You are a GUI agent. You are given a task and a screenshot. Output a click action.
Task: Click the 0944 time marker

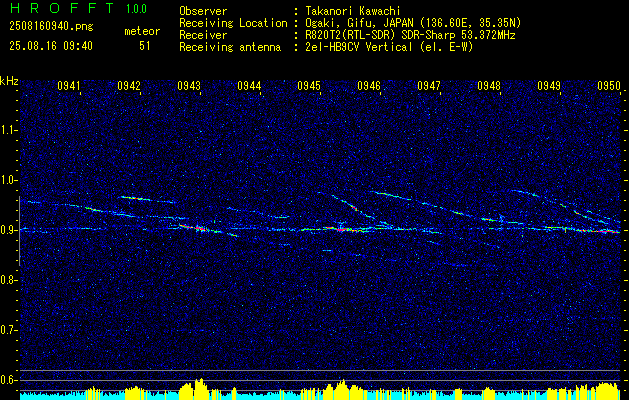point(249,85)
